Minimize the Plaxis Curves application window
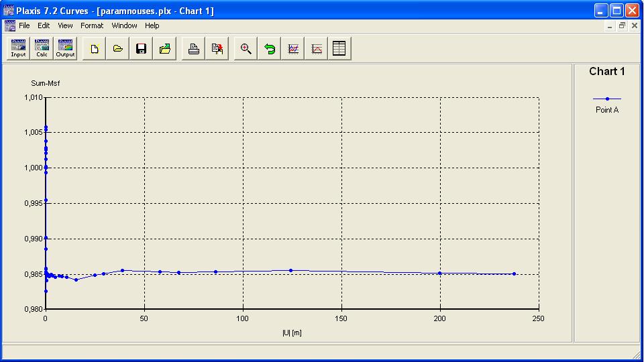The height and width of the screenshot is (362, 644). point(601,11)
